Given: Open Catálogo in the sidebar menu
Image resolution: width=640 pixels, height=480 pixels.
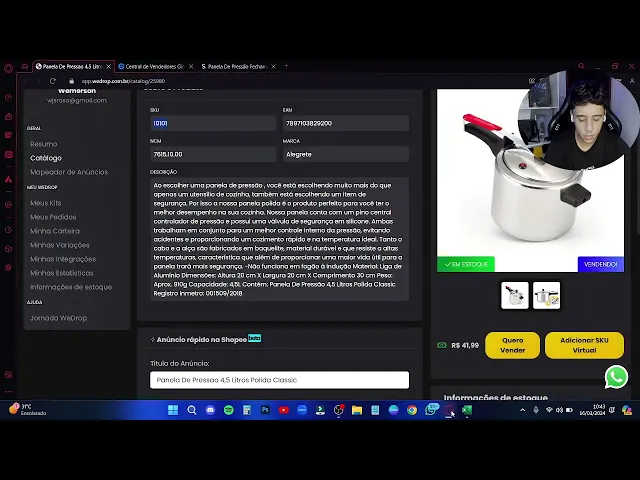Looking at the screenshot, I should (46, 158).
